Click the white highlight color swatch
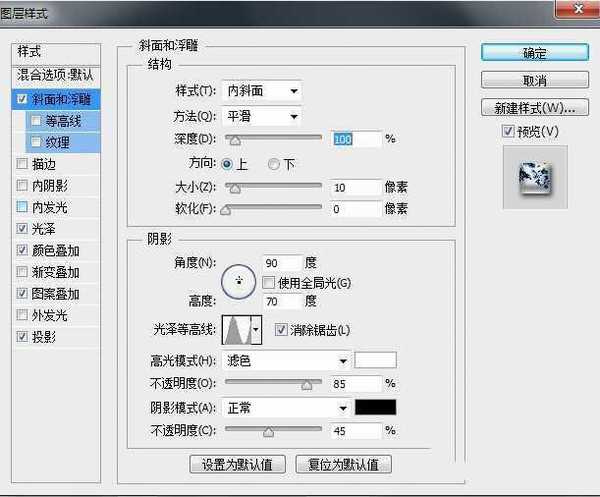This screenshot has height=497, width=600. [376, 361]
